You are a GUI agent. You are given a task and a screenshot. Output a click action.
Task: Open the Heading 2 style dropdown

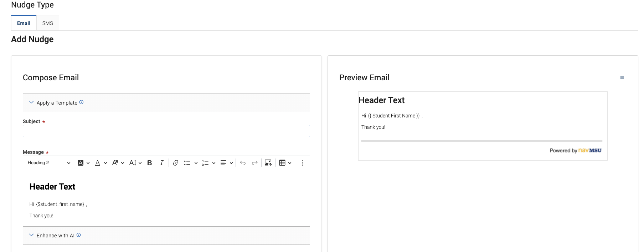tap(49, 163)
